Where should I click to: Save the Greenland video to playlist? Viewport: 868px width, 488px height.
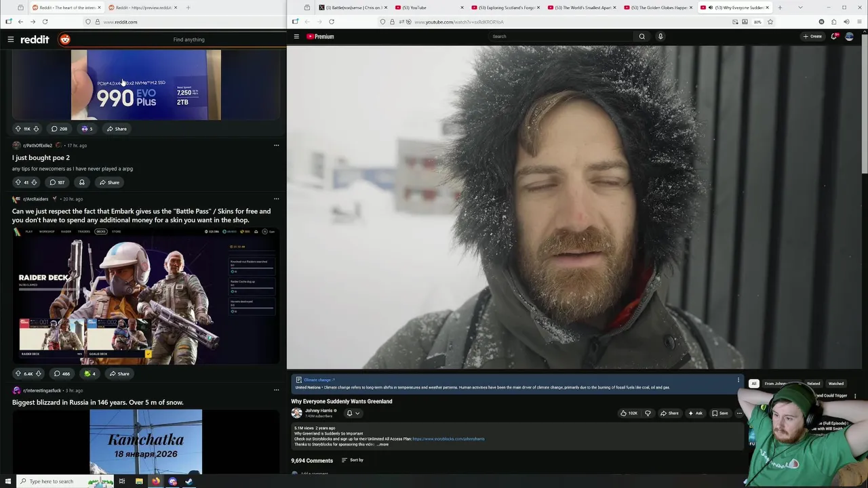click(719, 413)
